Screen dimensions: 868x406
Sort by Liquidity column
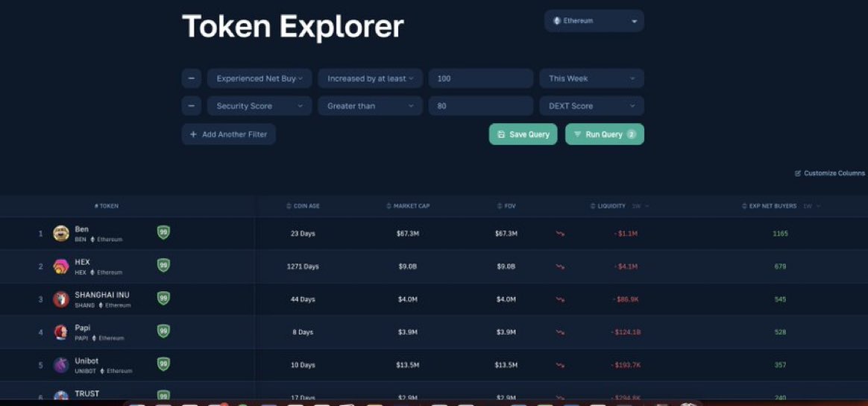(608, 206)
